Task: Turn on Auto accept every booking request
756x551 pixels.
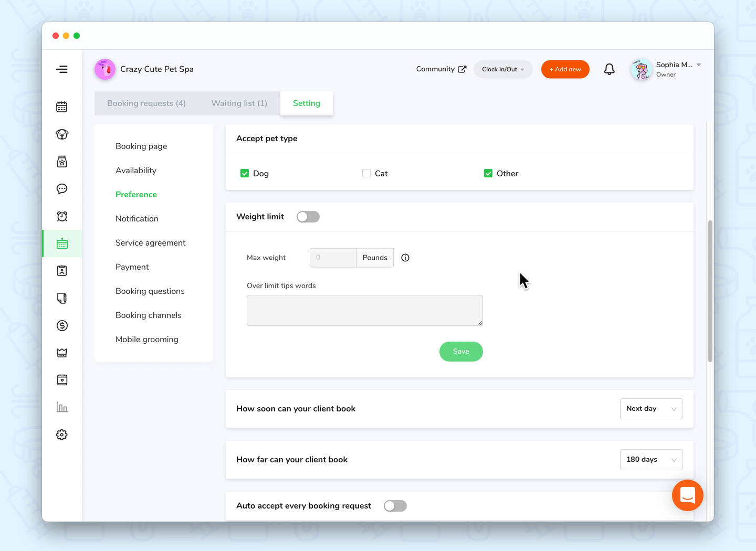Action: coord(395,506)
